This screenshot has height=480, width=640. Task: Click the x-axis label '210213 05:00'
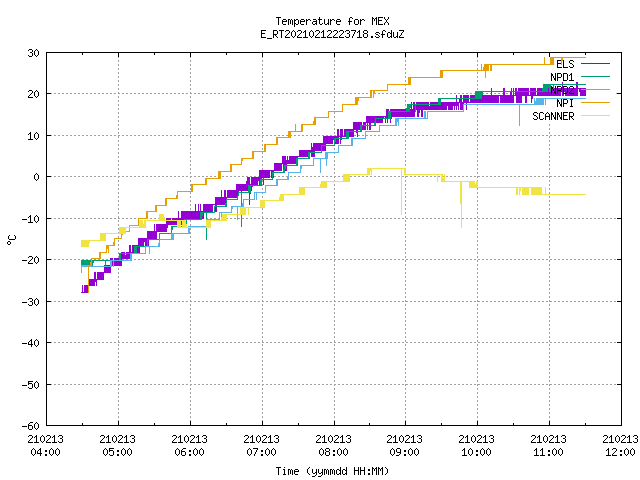(118, 446)
